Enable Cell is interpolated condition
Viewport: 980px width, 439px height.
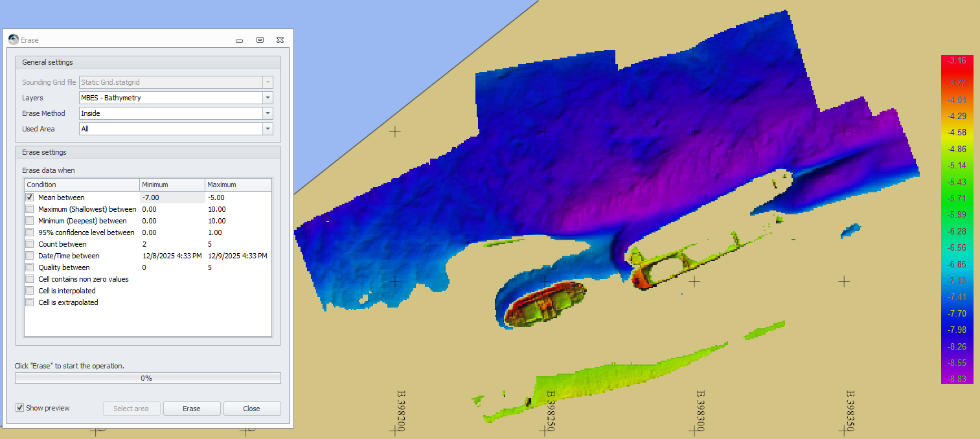(30, 291)
